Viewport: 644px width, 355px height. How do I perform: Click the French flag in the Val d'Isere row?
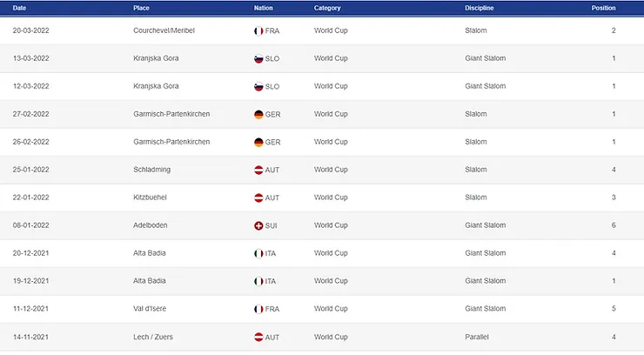(258, 309)
